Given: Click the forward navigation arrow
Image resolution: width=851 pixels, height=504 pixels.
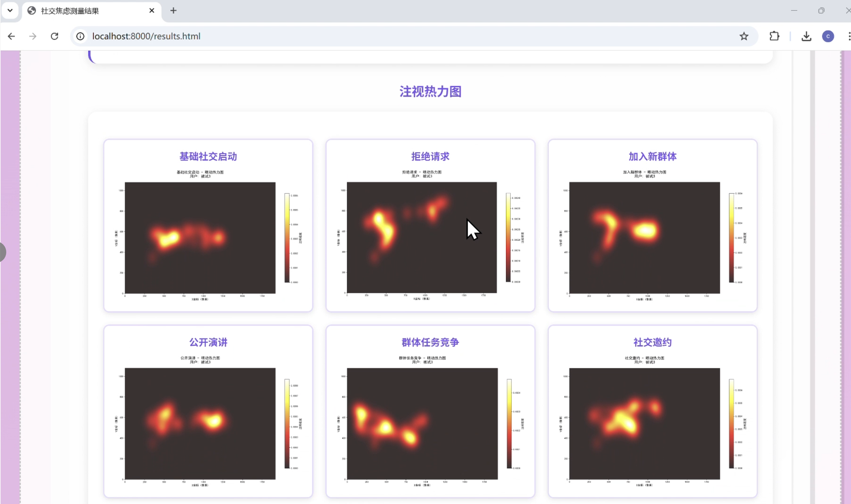Looking at the screenshot, I should [x=33, y=36].
